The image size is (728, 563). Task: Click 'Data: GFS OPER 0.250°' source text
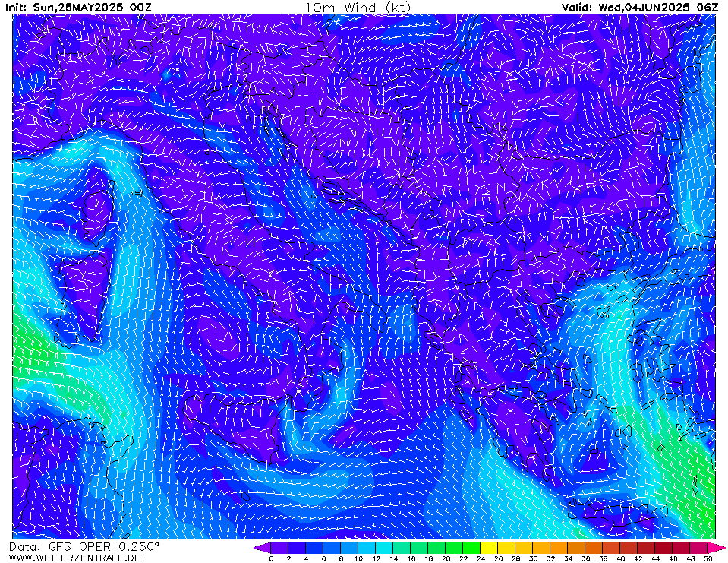tap(84, 547)
